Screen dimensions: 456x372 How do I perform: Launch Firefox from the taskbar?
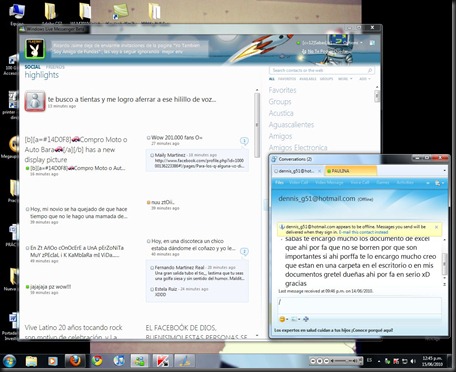pyautogui.click(x=75, y=361)
